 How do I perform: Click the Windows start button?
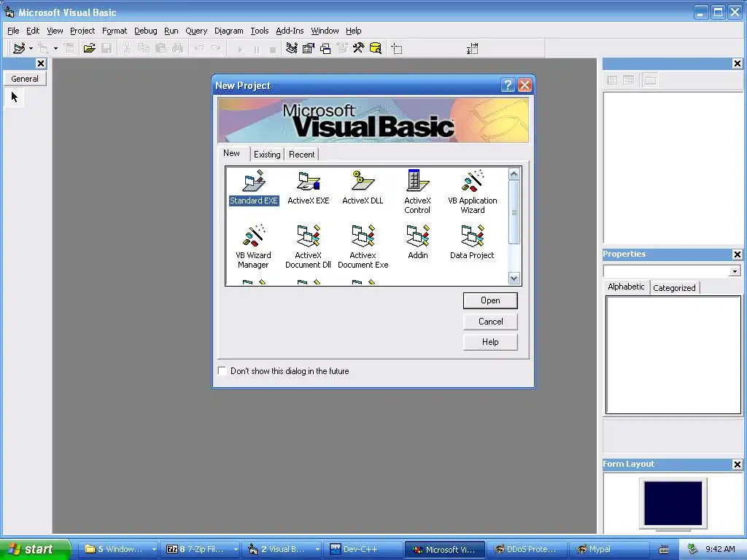(x=34, y=549)
